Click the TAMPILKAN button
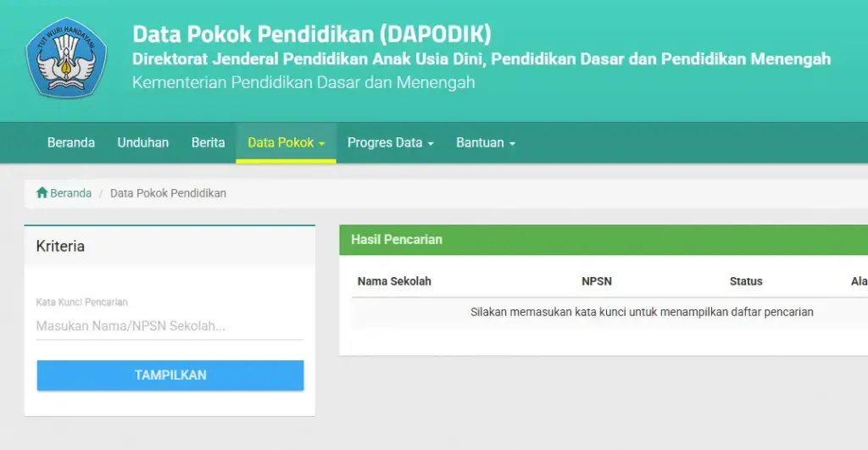The height and width of the screenshot is (450, 868). (170, 375)
